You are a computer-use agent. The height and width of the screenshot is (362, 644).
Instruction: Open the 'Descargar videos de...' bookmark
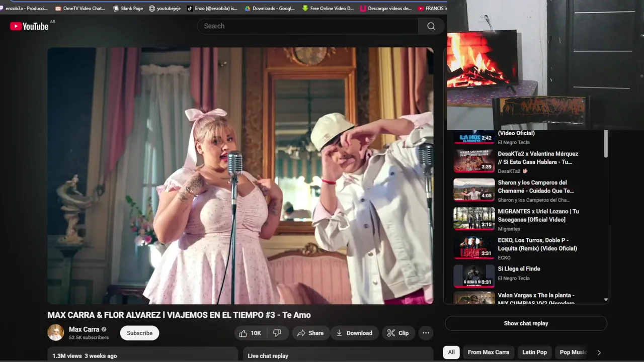[x=386, y=8]
